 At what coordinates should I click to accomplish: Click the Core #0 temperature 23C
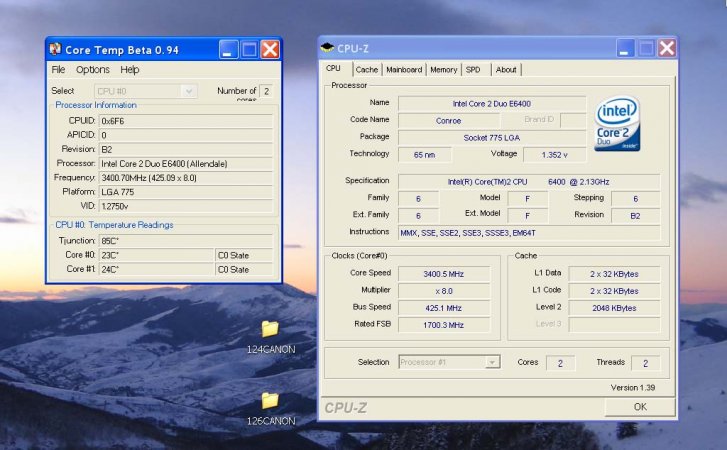tap(156, 255)
